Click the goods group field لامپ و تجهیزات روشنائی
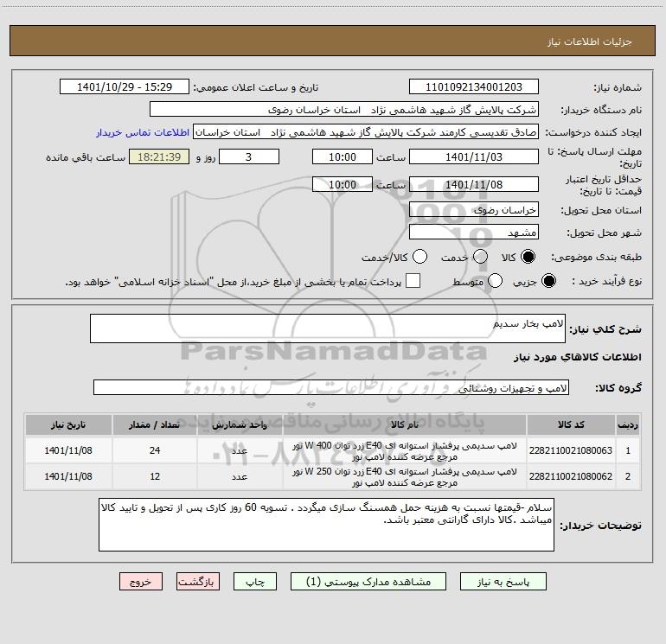 tap(331, 387)
